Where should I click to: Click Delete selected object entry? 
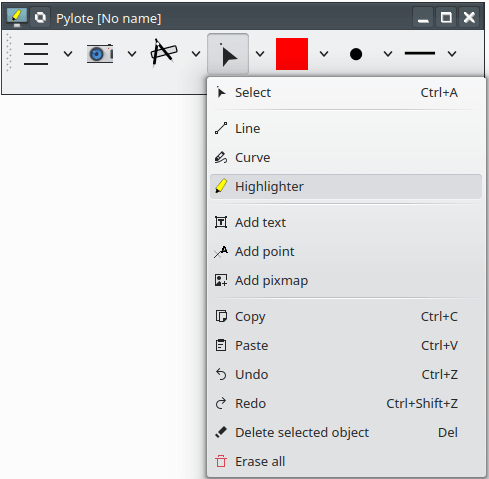tap(346, 433)
